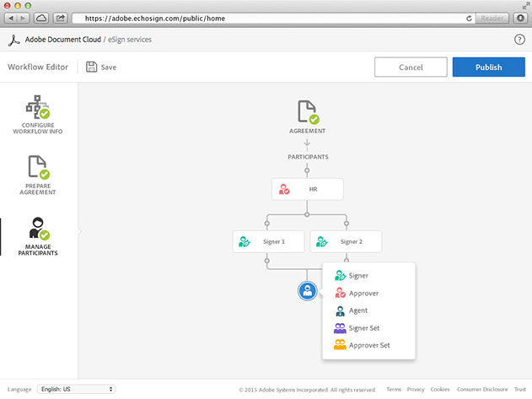Open the Language dropdown English: US
The width and height of the screenshot is (532, 399).
click(x=76, y=389)
